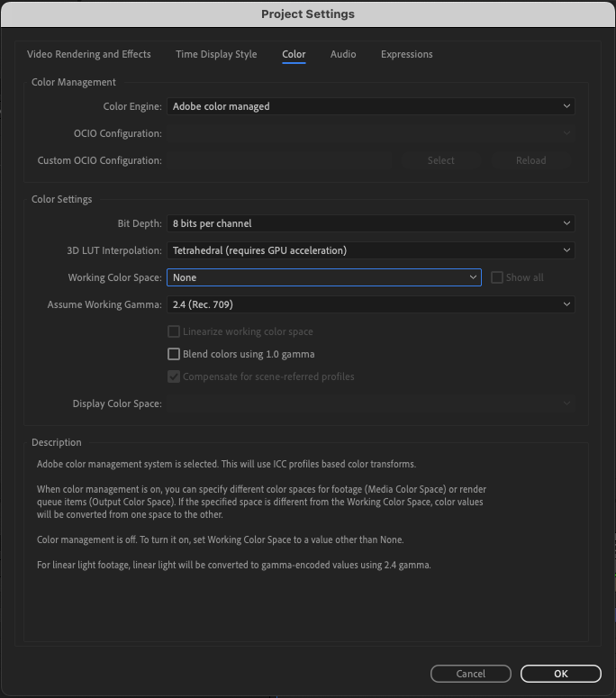Open the Color Engine dropdown

pyautogui.click(x=370, y=106)
